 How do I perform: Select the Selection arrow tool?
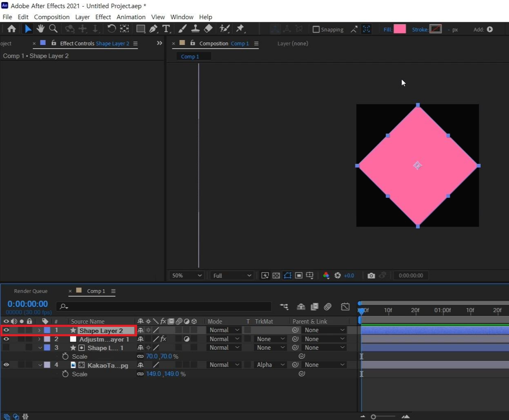27,29
